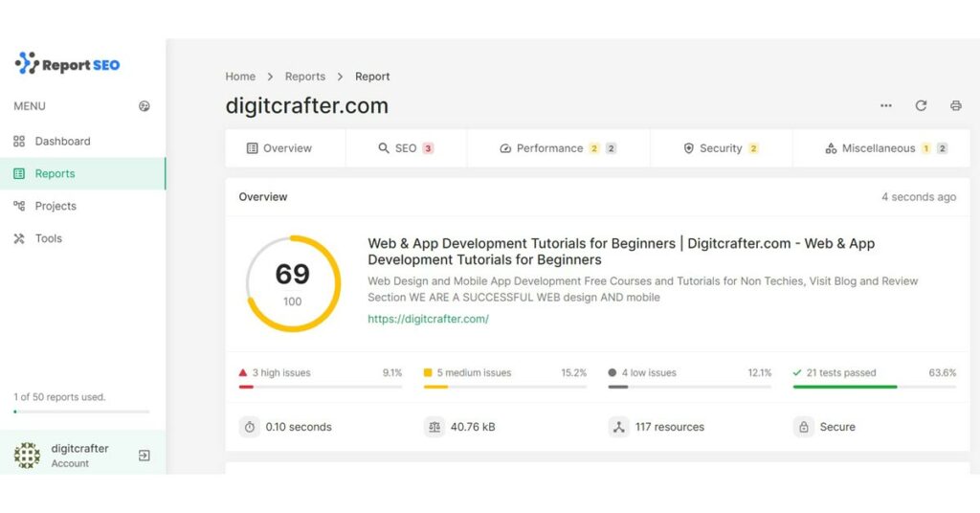Click the Report SEO logo

tap(67, 64)
